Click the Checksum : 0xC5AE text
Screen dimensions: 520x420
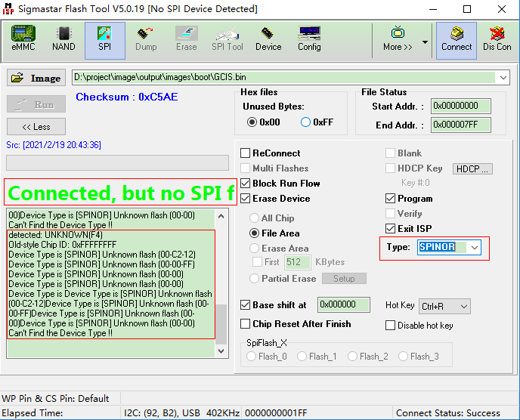(127, 97)
